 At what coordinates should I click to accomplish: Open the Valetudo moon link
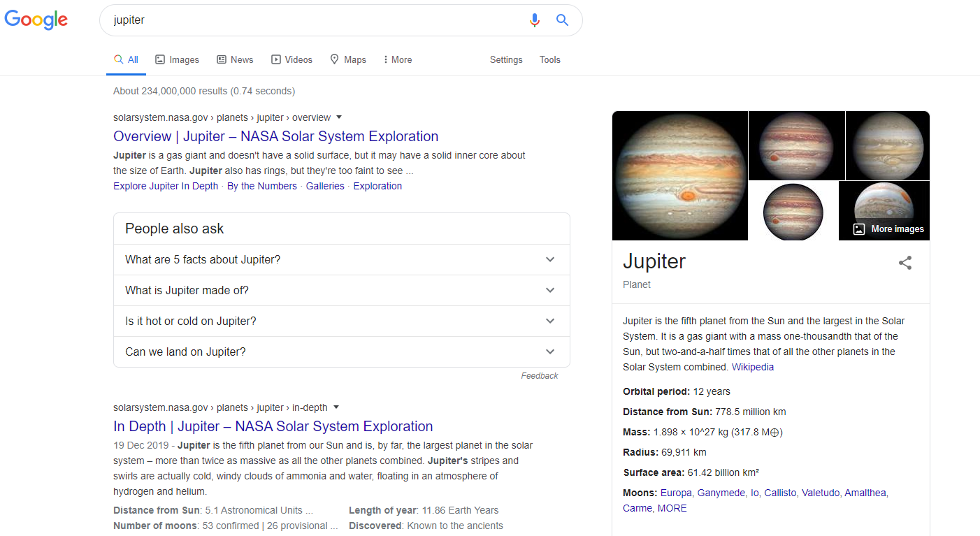[821, 493]
